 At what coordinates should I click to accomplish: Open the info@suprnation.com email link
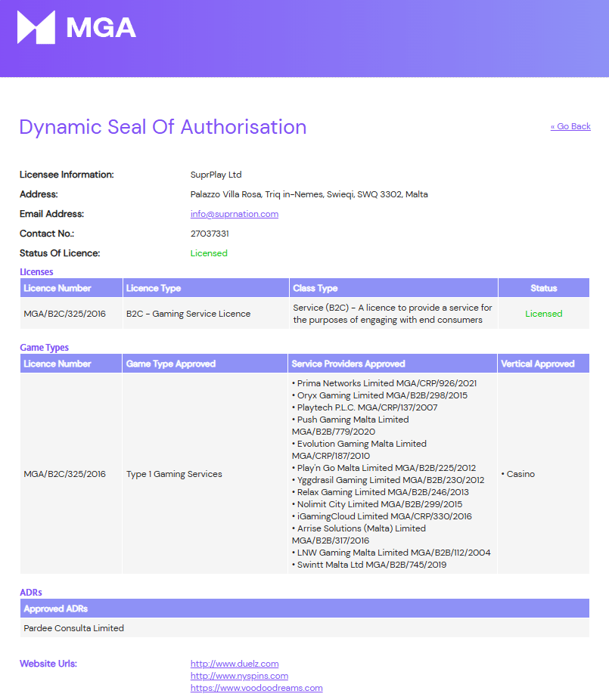coord(234,214)
